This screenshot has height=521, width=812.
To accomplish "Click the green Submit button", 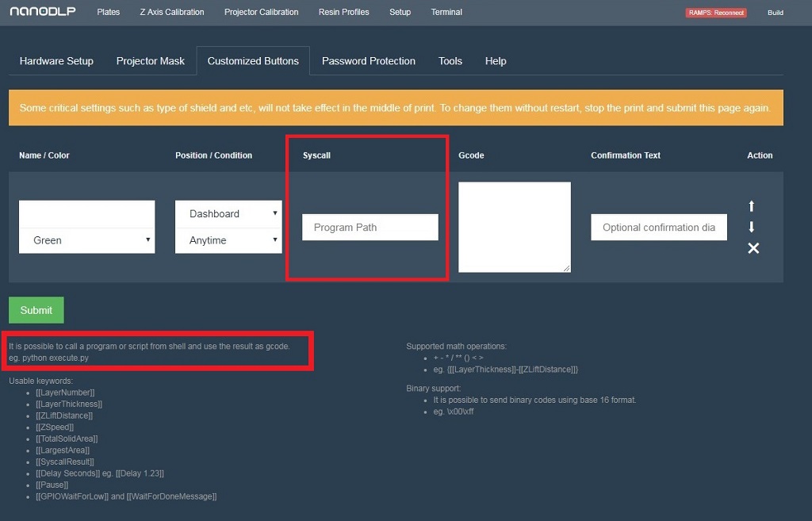I will tap(36, 310).
